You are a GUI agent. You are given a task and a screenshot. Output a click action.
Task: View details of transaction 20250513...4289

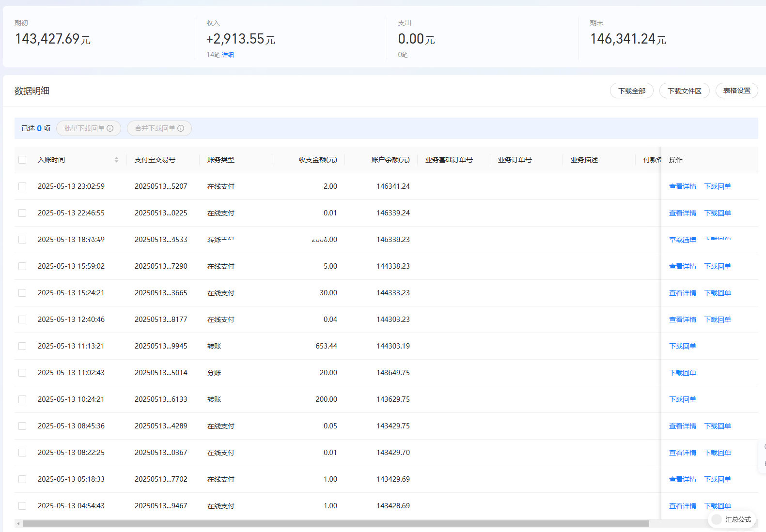[x=683, y=426]
